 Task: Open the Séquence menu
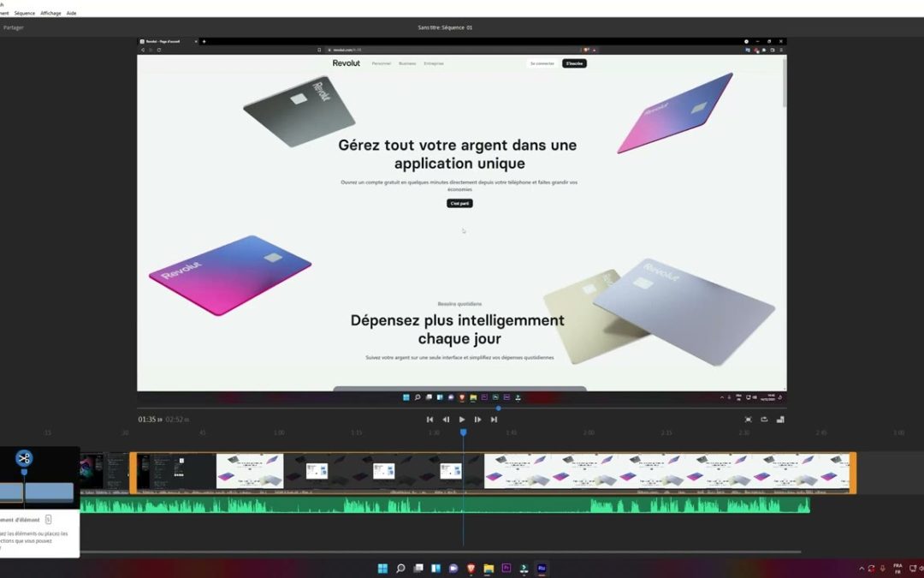tap(24, 13)
